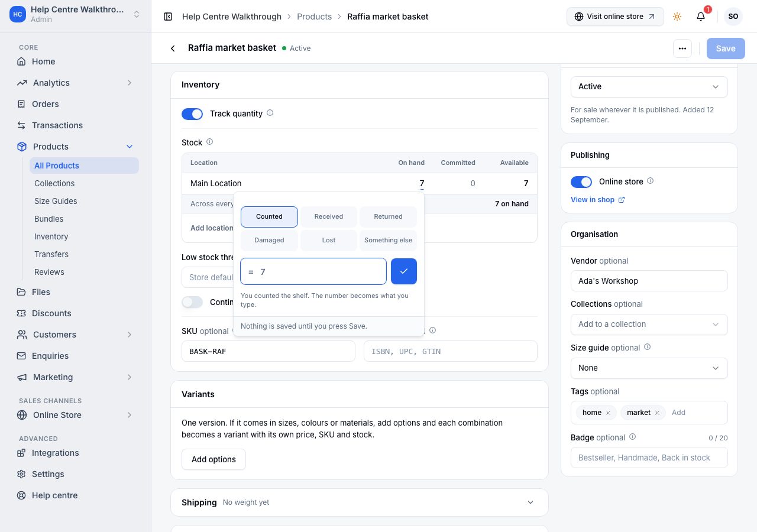This screenshot has height=532, width=757.
Task: Open the Add to a collection dropdown
Action: point(649,324)
